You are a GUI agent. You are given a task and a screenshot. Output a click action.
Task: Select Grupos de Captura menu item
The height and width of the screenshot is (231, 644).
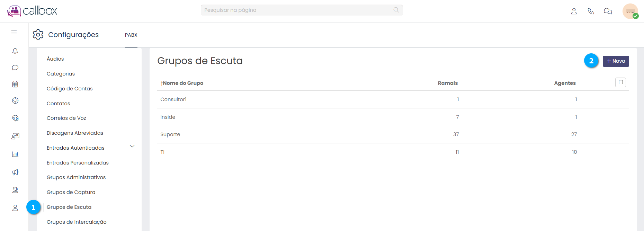point(71,192)
